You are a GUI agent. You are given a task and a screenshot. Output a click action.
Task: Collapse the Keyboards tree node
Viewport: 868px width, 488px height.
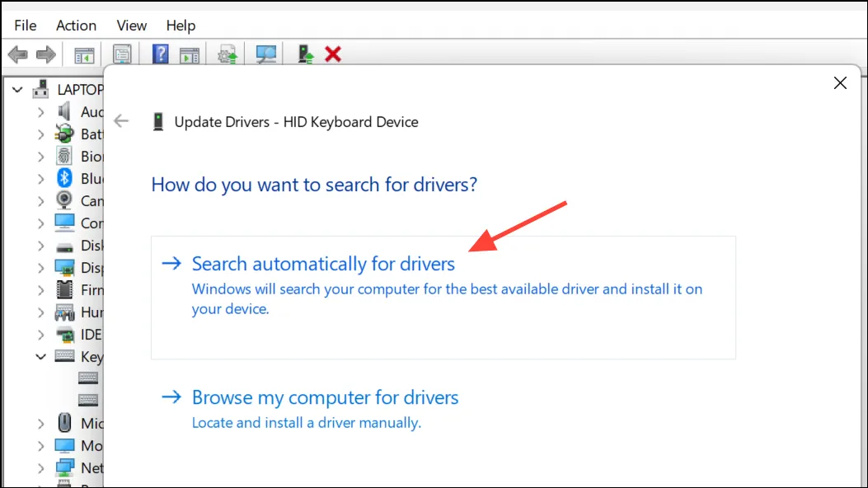coord(40,357)
